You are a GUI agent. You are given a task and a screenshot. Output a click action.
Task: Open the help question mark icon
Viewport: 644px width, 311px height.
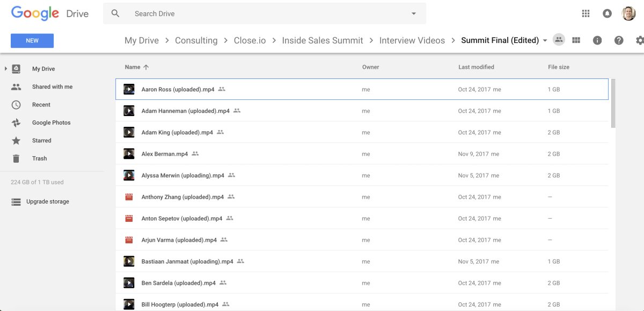pos(619,40)
